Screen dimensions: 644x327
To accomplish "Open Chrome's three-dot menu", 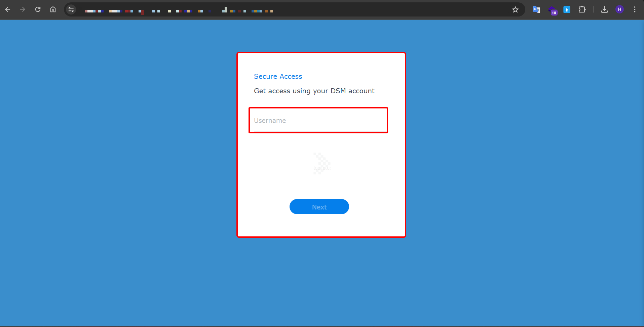I will pyautogui.click(x=635, y=9).
